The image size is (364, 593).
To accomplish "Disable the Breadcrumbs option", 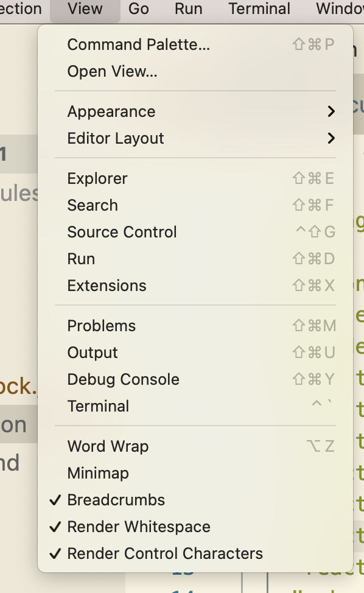I will click(x=195, y=500).
